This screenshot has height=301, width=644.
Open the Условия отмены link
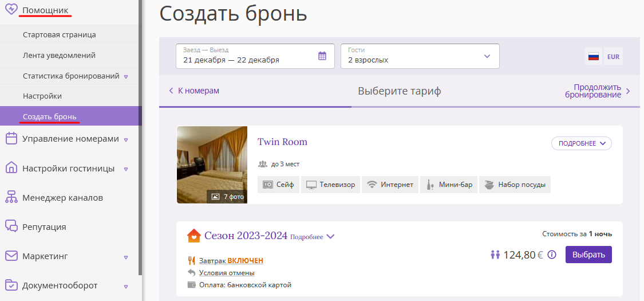pos(227,273)
